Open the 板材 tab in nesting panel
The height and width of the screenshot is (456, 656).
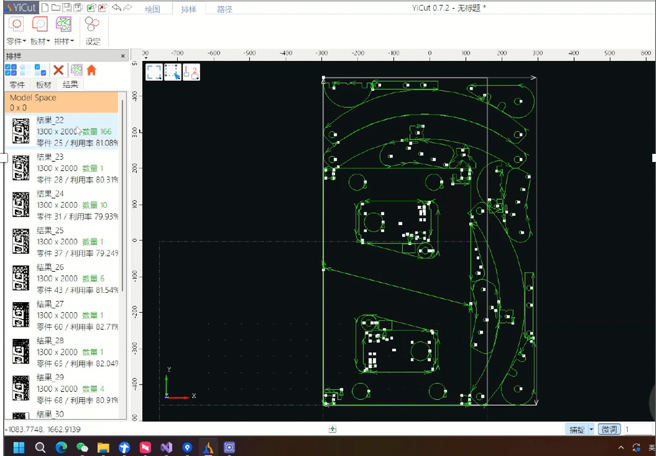pos(43,85)
